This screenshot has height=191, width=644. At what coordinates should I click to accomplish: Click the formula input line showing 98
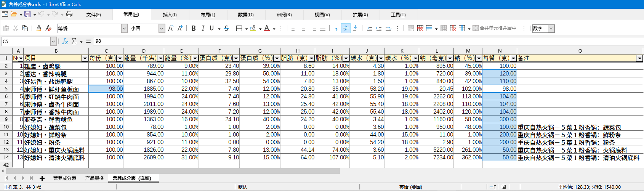point(368,41)
